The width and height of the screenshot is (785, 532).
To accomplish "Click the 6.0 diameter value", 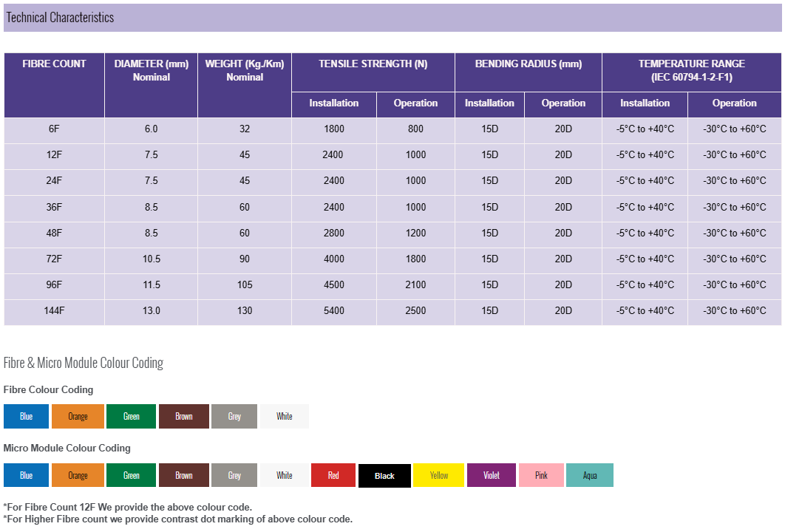I will click(x=152, y=129).
